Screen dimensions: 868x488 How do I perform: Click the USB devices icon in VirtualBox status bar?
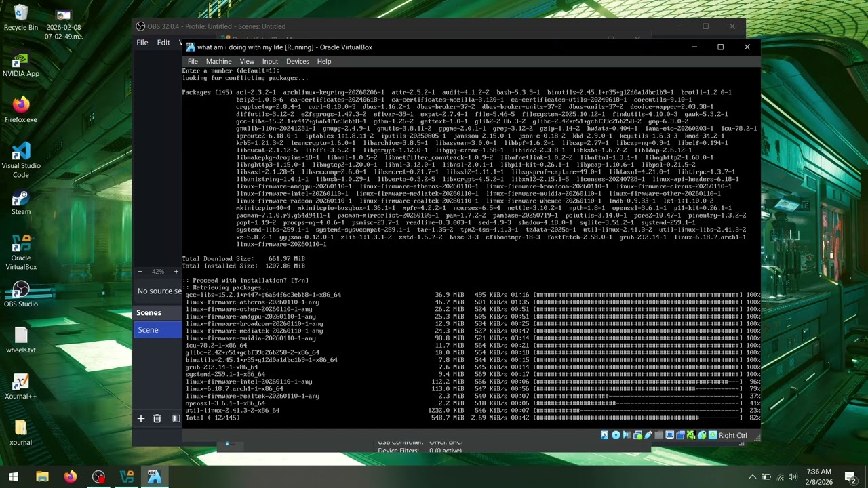click(648, 435)
